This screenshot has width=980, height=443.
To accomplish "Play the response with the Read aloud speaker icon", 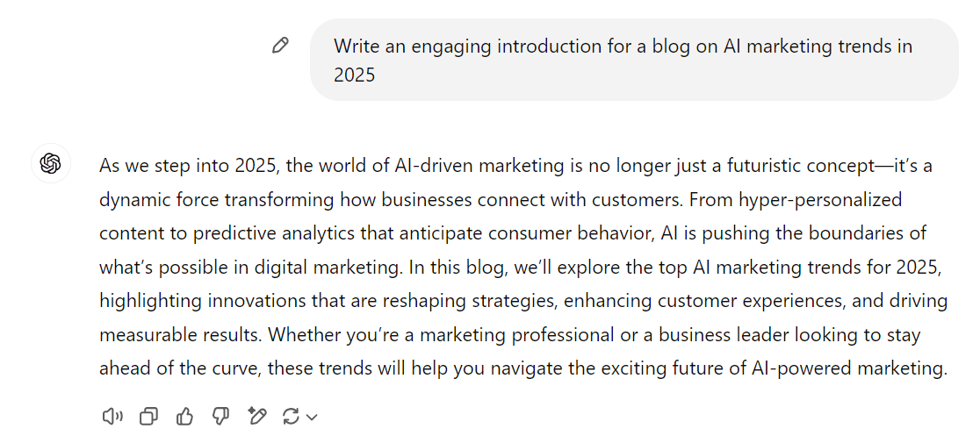I will [112, 416].
